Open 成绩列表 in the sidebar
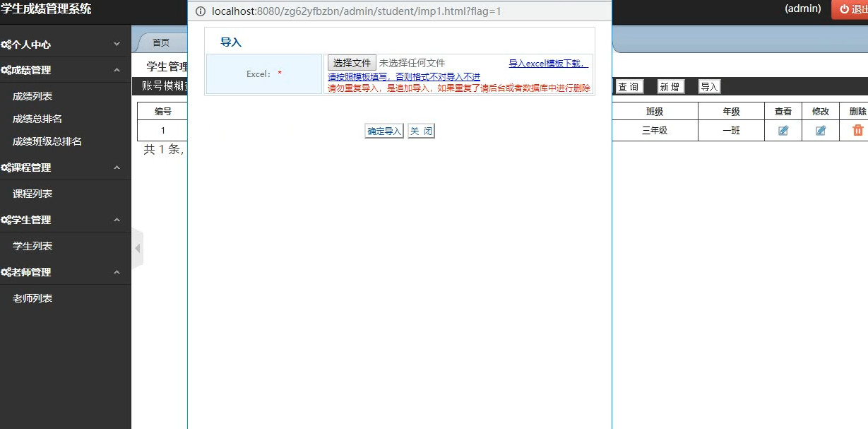The height and width of the screenshot is (429, 868). (x=32, y=96)
